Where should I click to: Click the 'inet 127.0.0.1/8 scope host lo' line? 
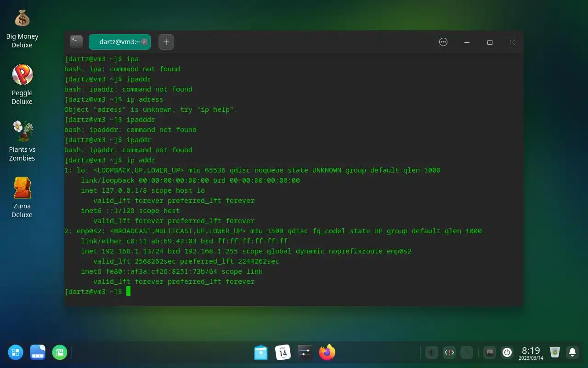click(143, 190)
